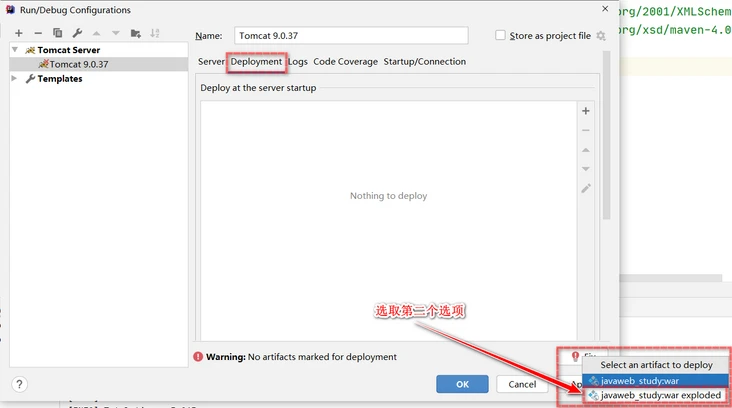Click the Nothing to deploy text

click(x=388, y=196)
